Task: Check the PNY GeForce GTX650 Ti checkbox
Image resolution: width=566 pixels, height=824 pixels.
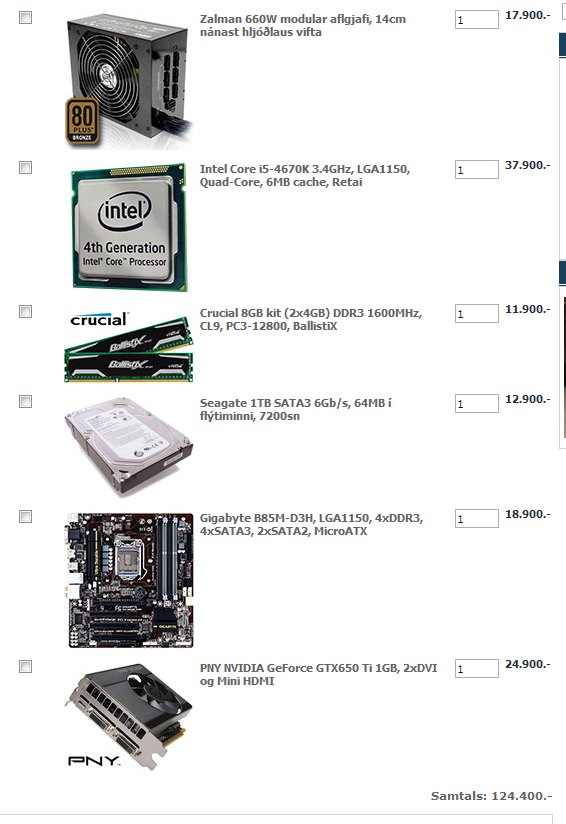Action: (x=25, y=667)
